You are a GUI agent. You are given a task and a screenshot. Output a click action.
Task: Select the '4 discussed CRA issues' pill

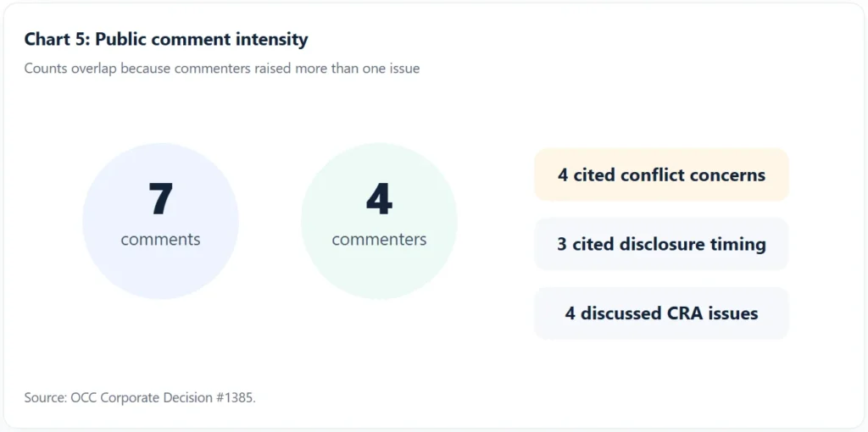coord(661,313)
